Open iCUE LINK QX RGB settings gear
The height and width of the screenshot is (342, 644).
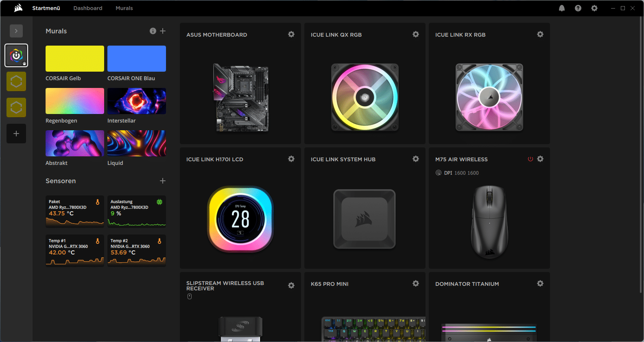415,35
